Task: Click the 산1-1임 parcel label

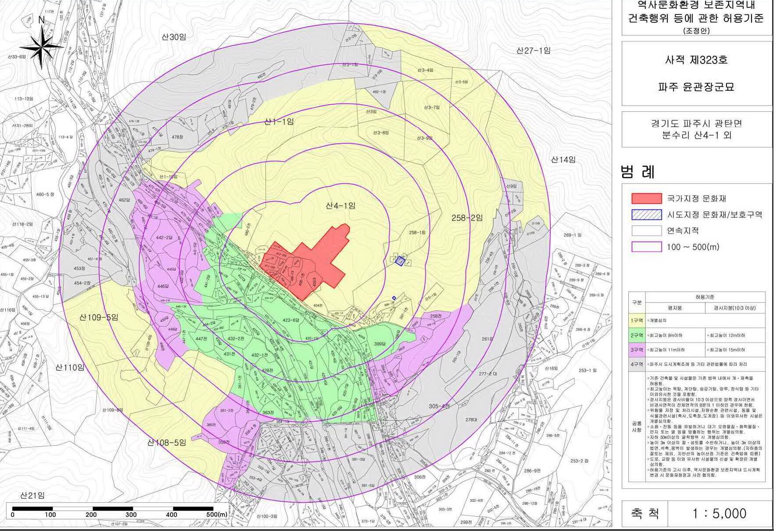Action: tap(279, 121)
